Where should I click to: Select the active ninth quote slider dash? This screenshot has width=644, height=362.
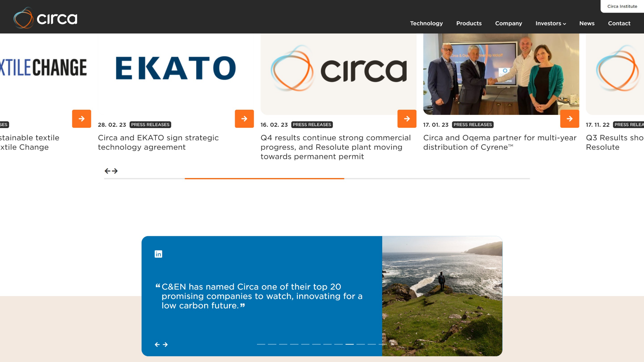[x=350, y=344]
